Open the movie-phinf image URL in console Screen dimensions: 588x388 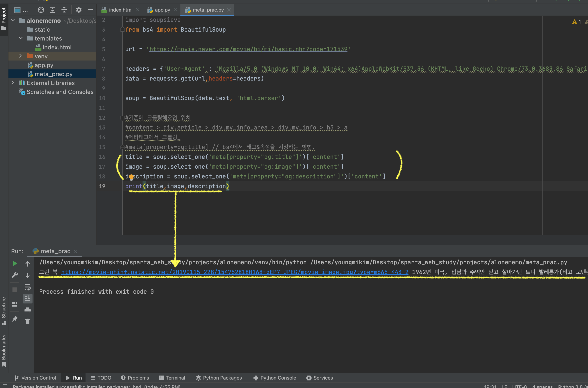(x=235, y=272)
